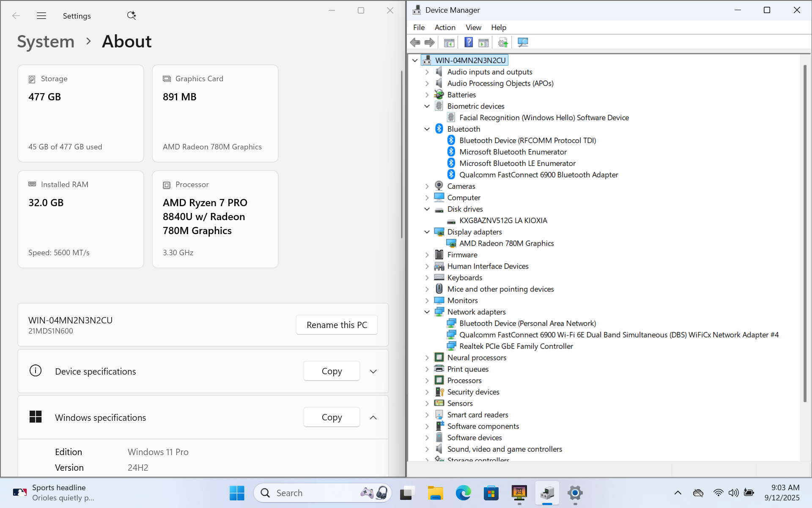
Task: Select the AMD Radeon 780M Graphics device
Action: pos(506,243)
